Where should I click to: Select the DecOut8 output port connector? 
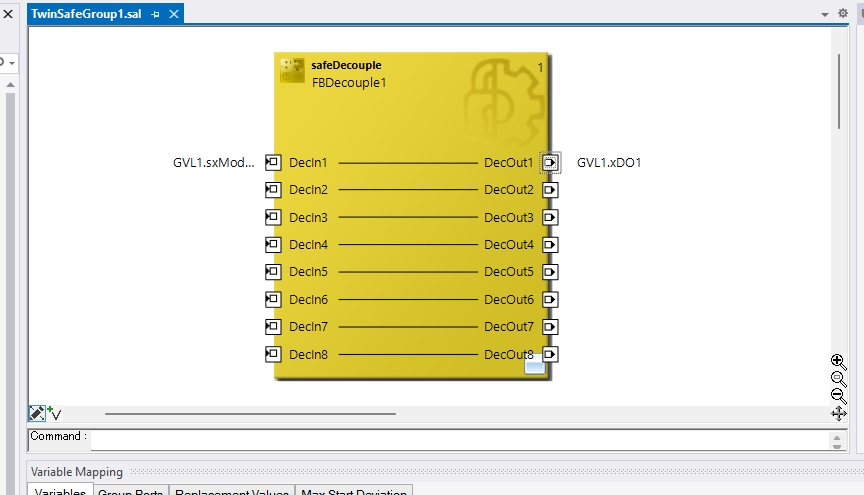click(x=550, y=354)
